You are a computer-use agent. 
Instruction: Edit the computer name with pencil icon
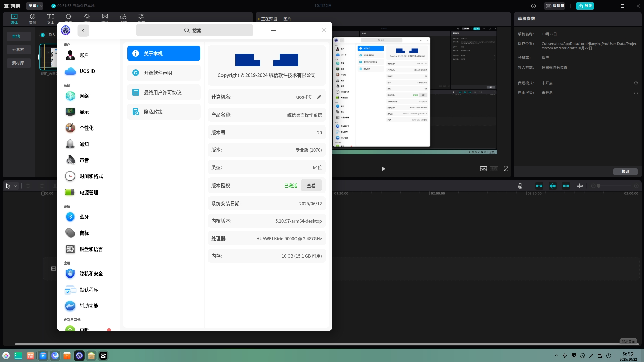pos(319,97)
